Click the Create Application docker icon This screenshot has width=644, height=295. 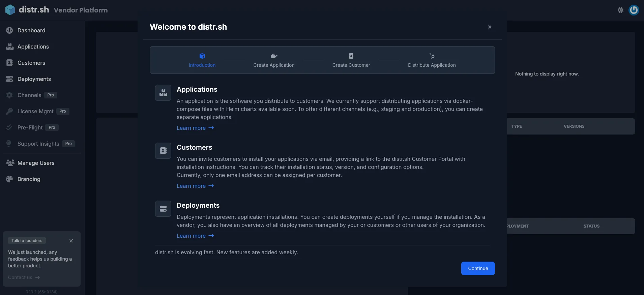274,56
